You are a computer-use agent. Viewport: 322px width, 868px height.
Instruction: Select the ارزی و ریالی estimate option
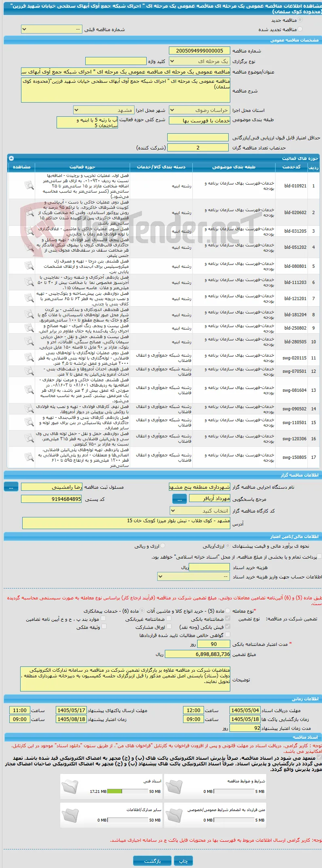pyautogui.click(x=163, y=546)
